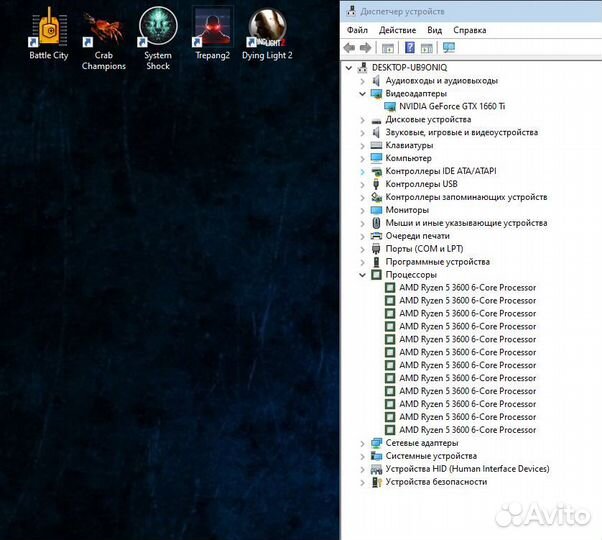Click the printer icon beside Очереди печати
The width and height of the screenshot is (602, 540).
click(376, 236)
